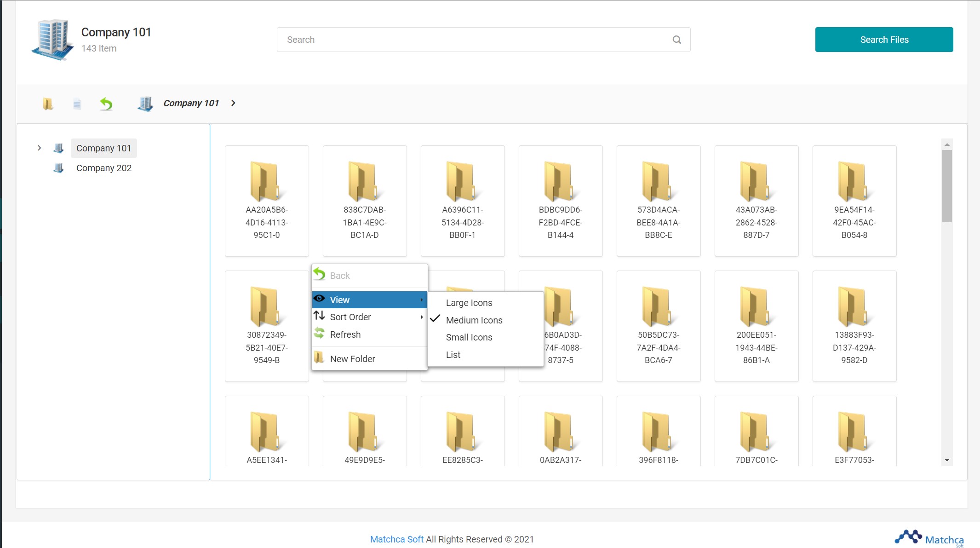Viewport: 980px width, 548px height.
Task: Click the search magnifier icon
Action: click(x=676, y=40)
